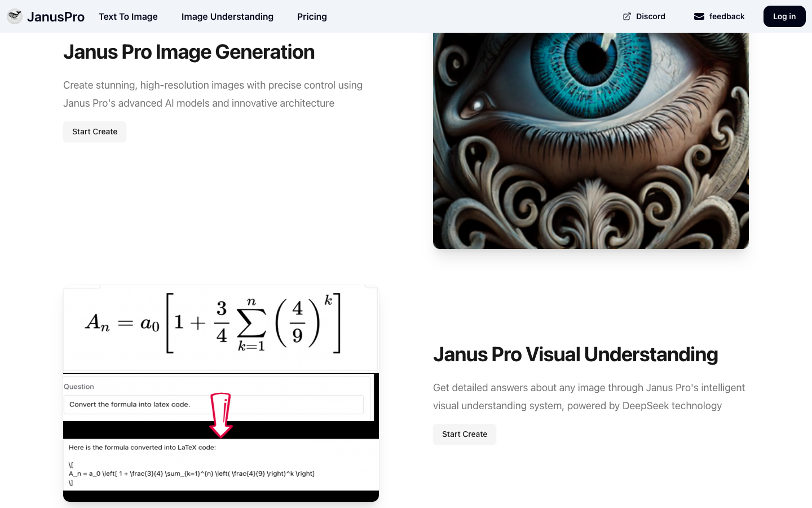
Task: Click the Log in button
Action: pos(784,16)
